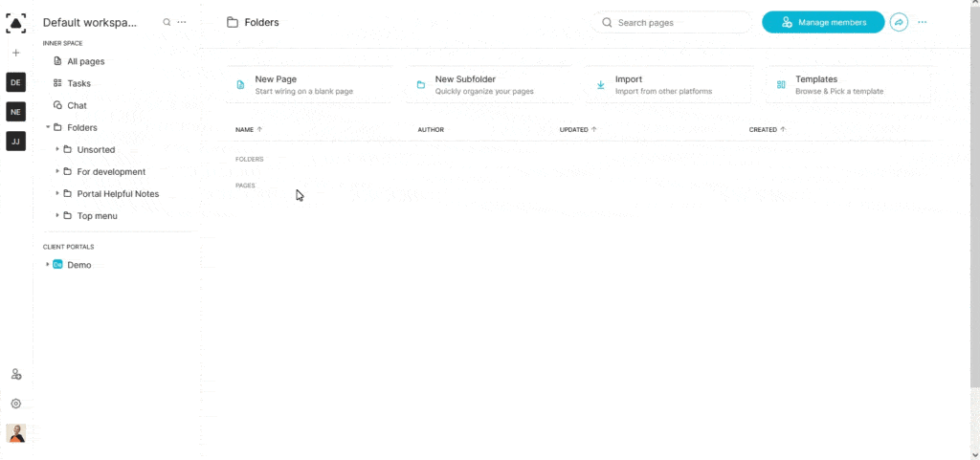Screen dimensions: 980x460
Task: Expand the Unsorted folder arrow
Action: coord(57,149)
